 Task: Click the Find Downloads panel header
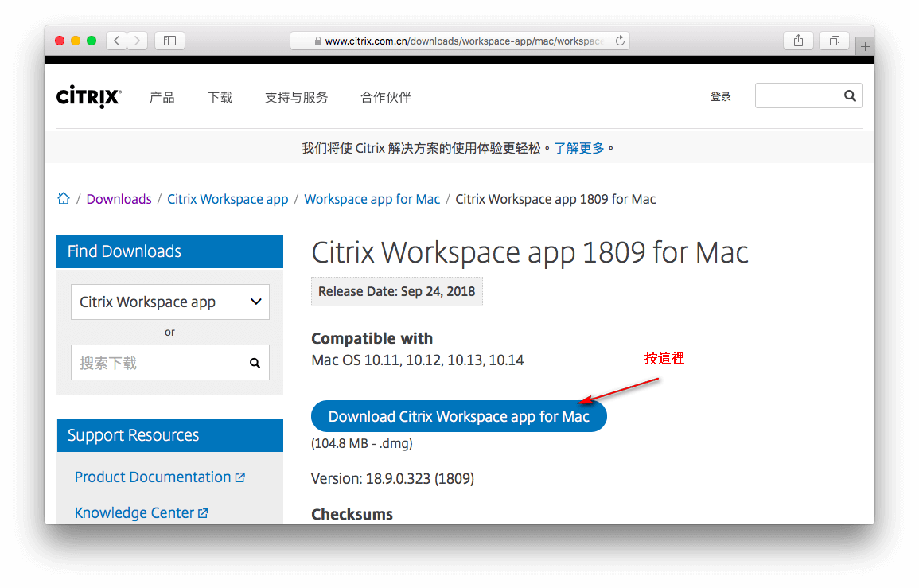click(x=170, y=251)
